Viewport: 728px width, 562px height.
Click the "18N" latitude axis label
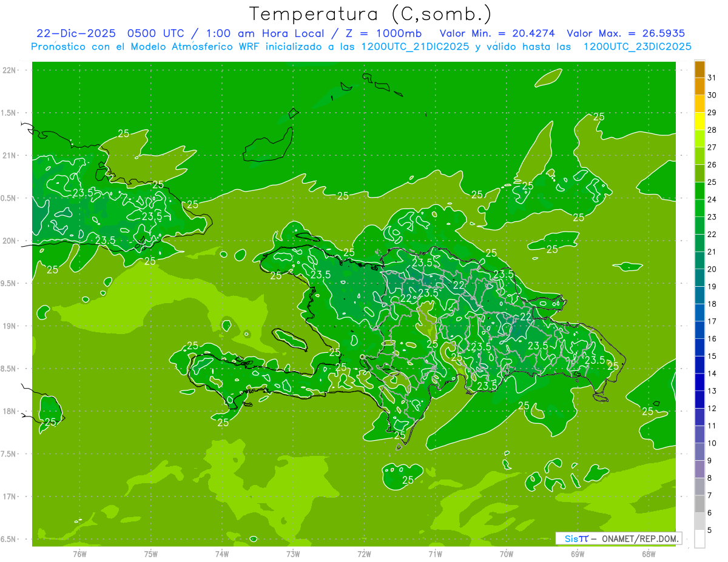pos(10,411)
